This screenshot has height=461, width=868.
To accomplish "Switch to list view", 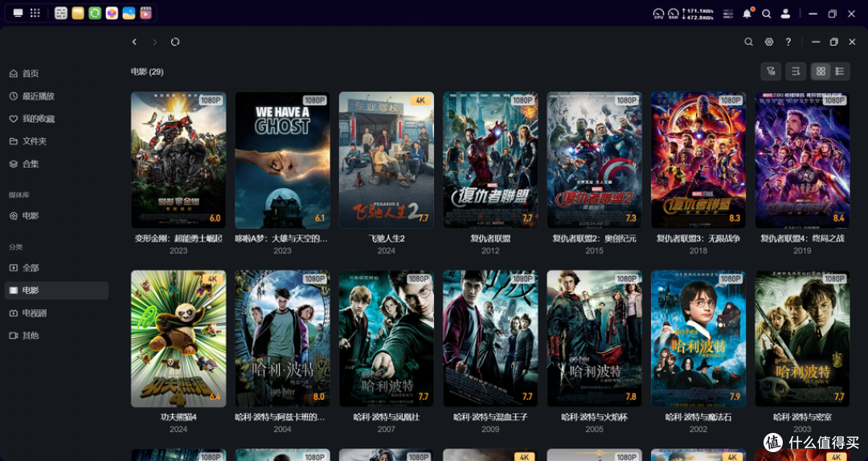I will click(840, 71).
